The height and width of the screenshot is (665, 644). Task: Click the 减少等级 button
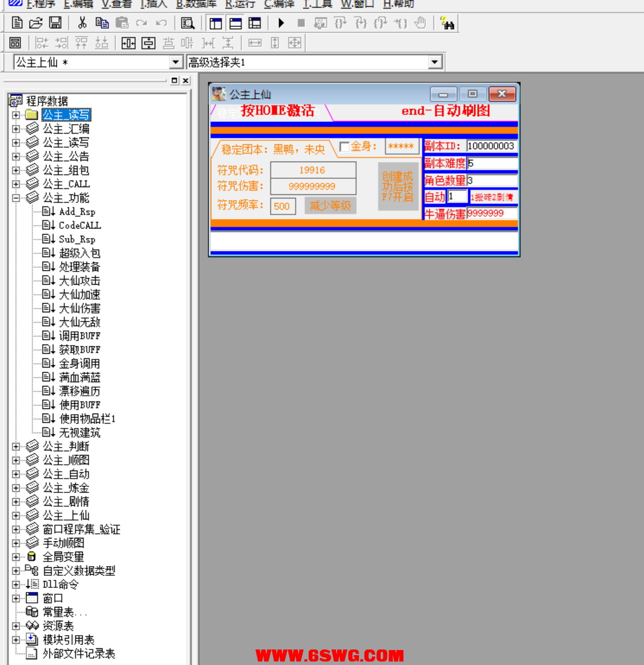coord(330,205)
